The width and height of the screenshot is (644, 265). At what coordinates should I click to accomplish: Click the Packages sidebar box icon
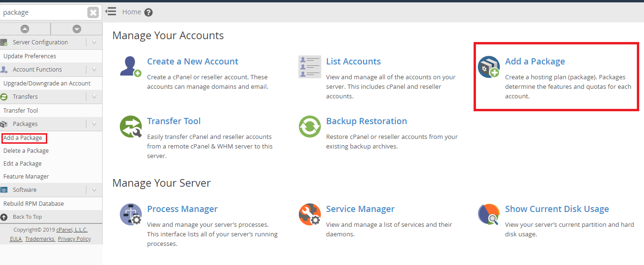[x=4, y=124]
